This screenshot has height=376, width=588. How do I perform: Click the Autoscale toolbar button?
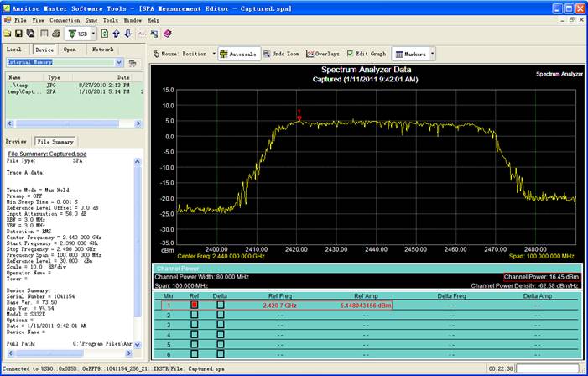click(241, 54)
